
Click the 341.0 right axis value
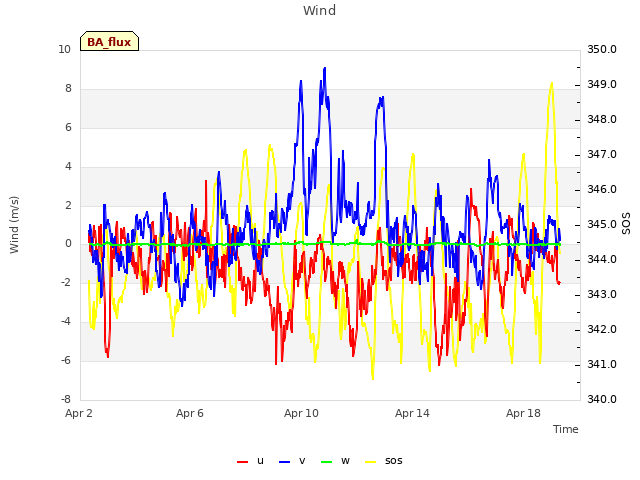pyautogui.click(x=602, y=364)
